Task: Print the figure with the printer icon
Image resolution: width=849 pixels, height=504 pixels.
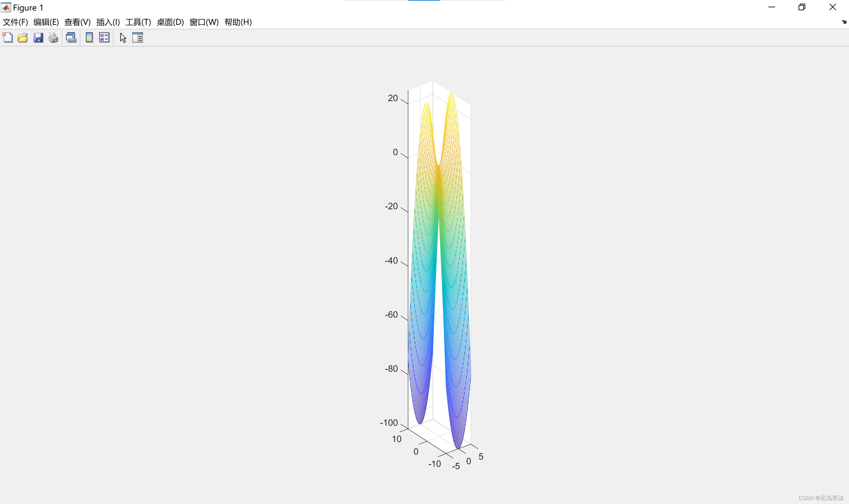Action: pyautogui.click(x=53, y=37)
